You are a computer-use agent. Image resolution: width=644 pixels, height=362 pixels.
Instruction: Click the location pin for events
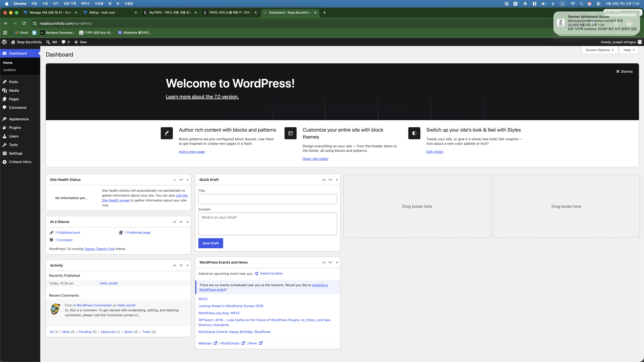click(256, 274)
